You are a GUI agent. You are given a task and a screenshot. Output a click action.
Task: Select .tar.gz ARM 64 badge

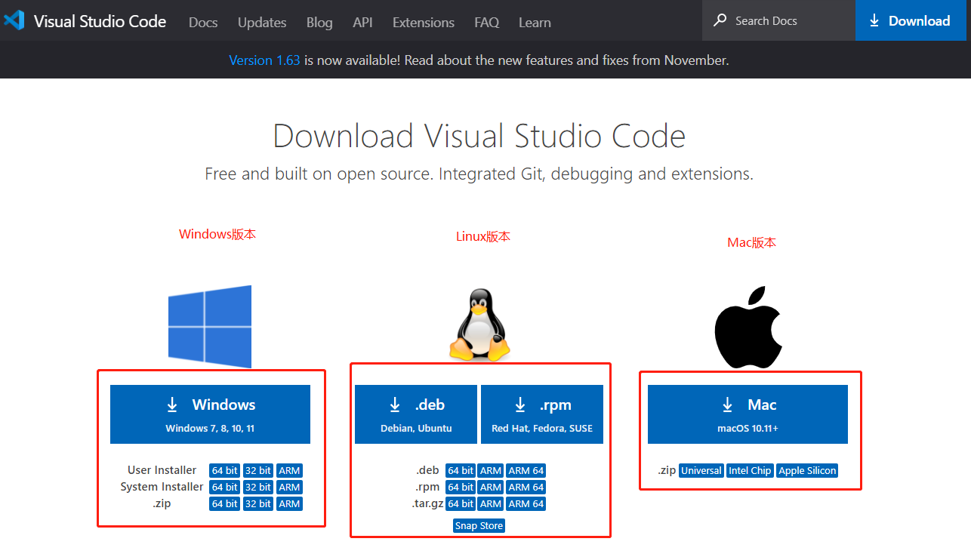[x=526, y=504]
